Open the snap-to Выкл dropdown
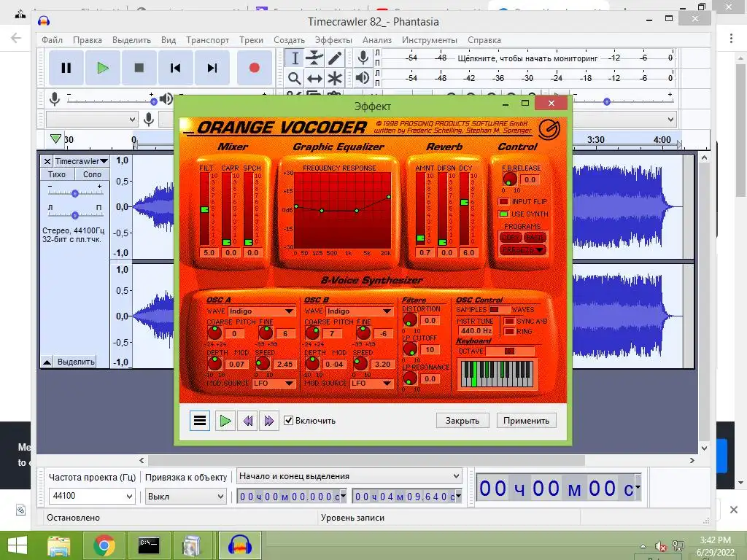 185,496
